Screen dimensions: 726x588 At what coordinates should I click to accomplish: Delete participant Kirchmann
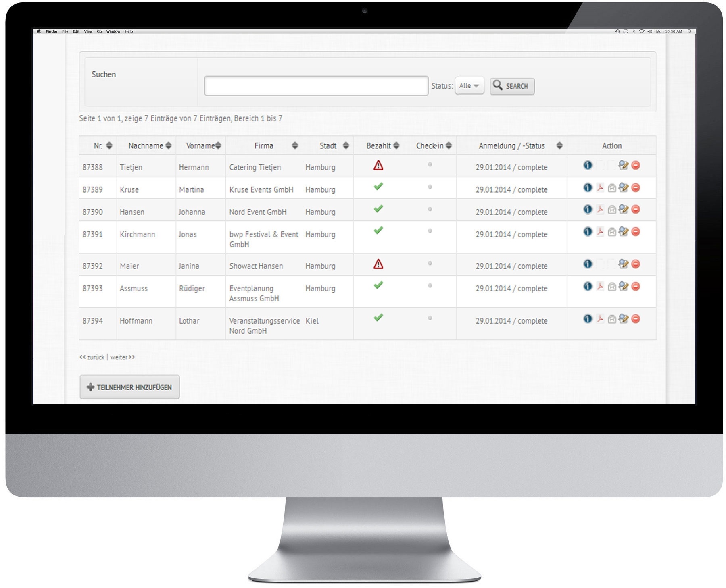[x=636, y=231]
